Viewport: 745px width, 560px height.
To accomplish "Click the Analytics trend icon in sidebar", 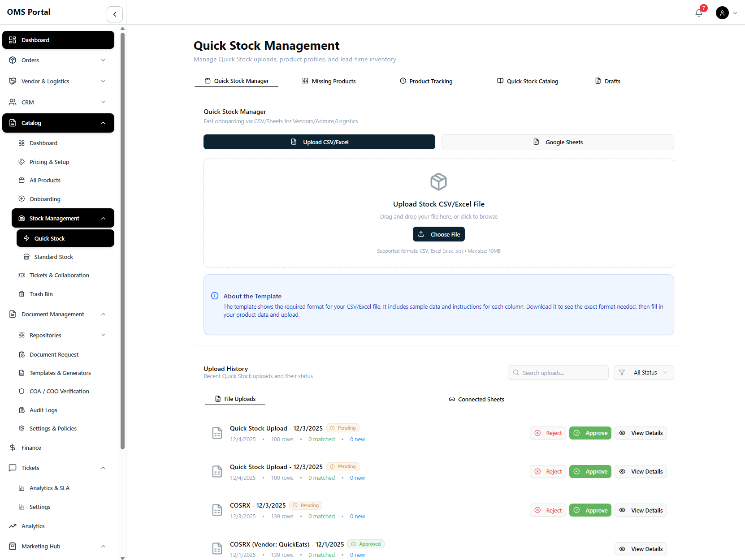I will point(13,526).
